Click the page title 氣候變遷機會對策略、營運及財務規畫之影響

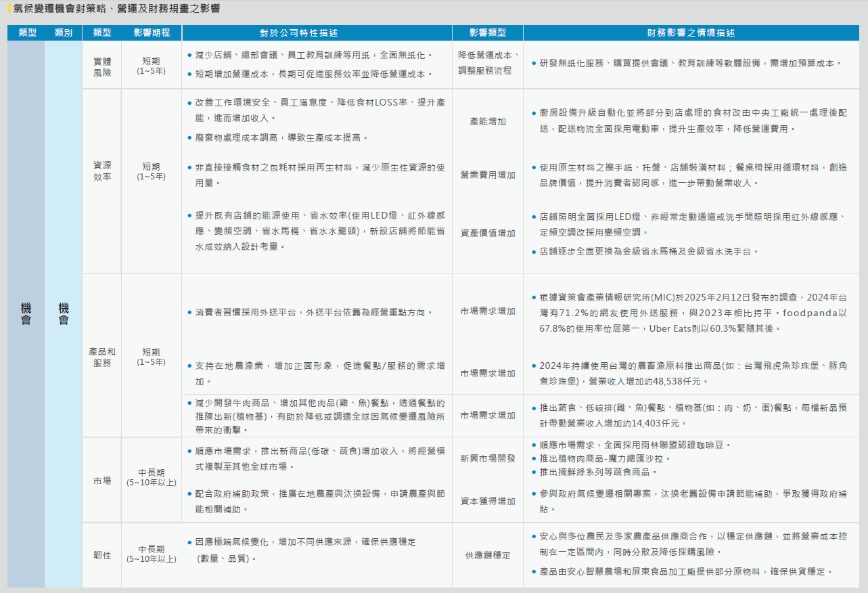pyautogui.click(x=116, y=9)
